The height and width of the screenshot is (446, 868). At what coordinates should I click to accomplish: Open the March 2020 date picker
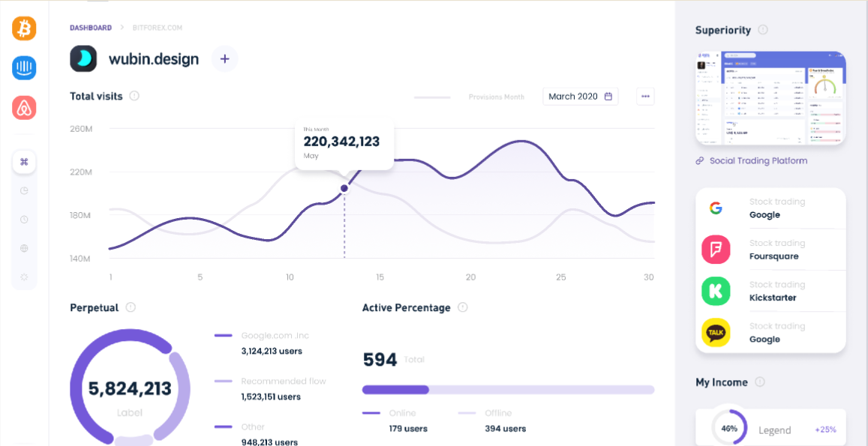point(580,96)
